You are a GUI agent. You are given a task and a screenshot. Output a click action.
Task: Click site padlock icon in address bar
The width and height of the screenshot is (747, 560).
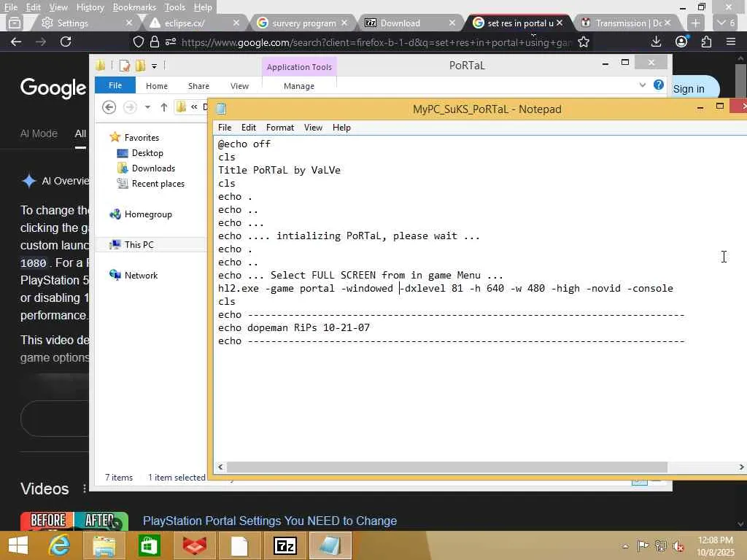155,42
